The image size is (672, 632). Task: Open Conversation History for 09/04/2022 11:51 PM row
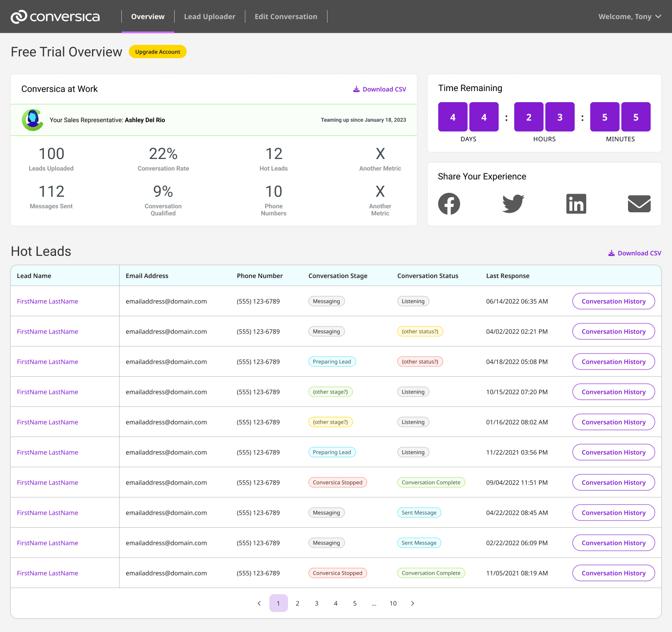613,482
